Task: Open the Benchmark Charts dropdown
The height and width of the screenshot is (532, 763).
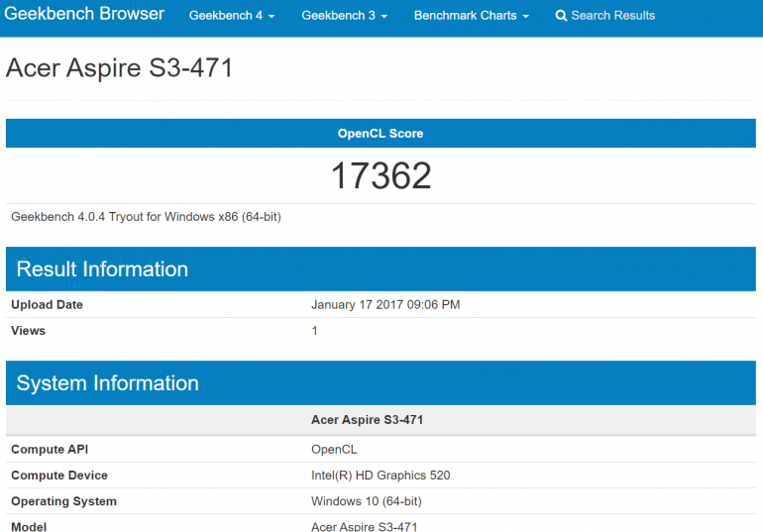Action: (x=471, y=16)
